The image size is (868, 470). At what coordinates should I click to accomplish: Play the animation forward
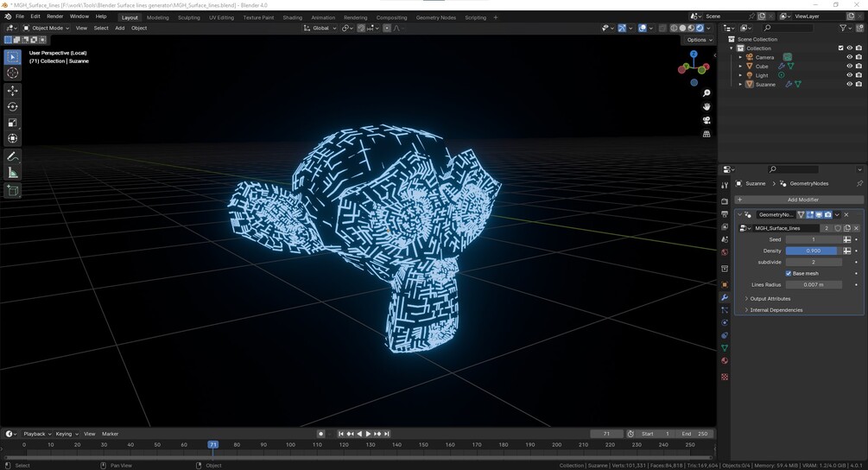[368, 434]
